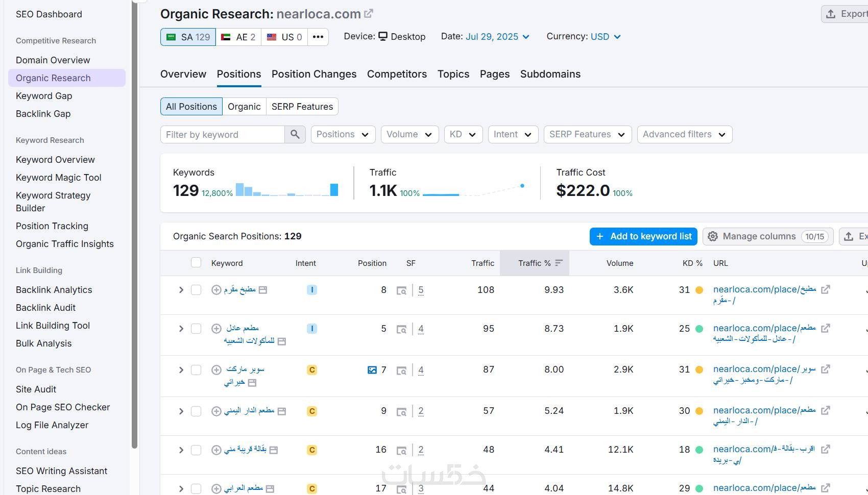Click the sidebar vertical scrollbar
This screenshot has width=868, height=495.
[135, 225]
